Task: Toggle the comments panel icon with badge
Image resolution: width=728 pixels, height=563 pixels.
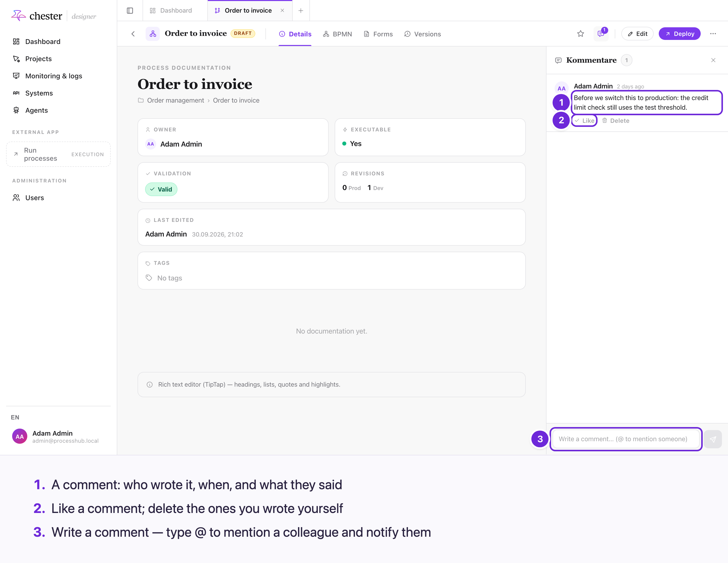Action: [x=601, y=34]
